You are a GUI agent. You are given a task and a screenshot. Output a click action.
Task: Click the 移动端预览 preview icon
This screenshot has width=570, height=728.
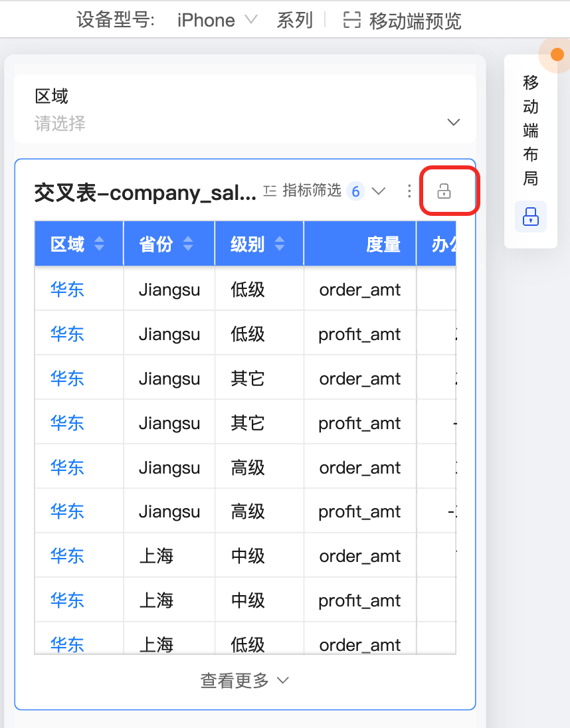352,20
